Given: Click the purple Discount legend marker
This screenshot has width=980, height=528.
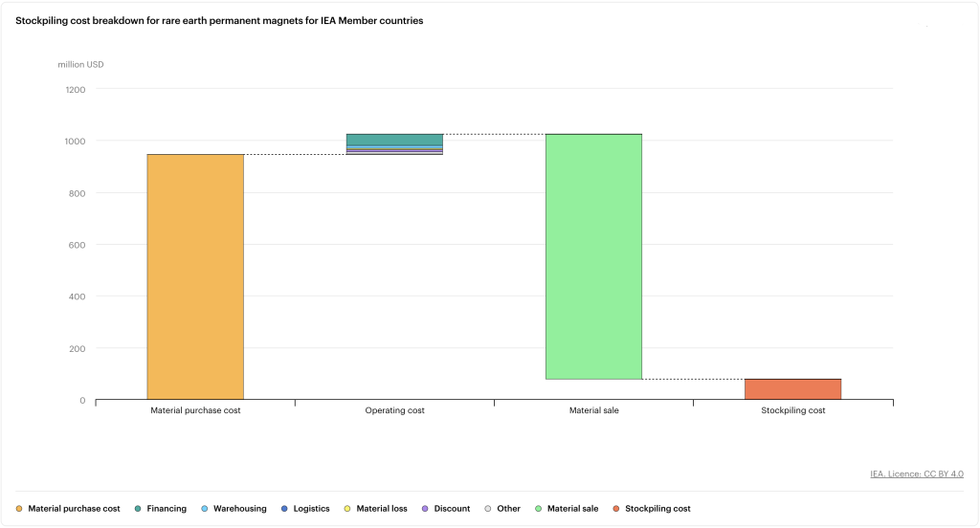Looking at the screenshot, I should [x=425, y=509].
